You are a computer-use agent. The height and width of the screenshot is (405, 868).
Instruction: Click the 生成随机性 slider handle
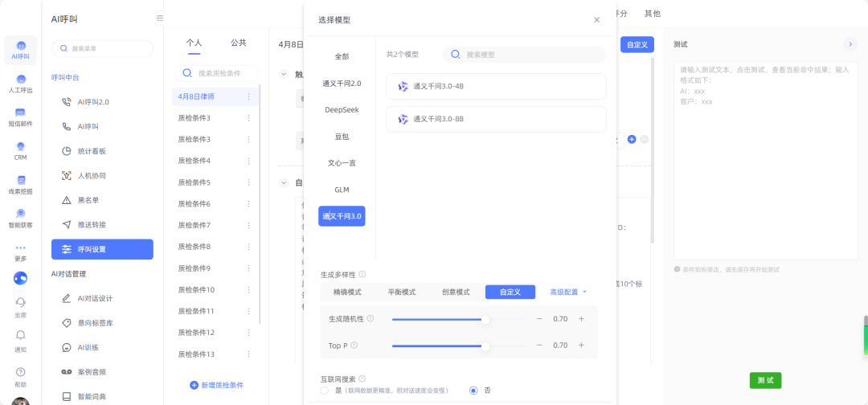coord(485,319)
